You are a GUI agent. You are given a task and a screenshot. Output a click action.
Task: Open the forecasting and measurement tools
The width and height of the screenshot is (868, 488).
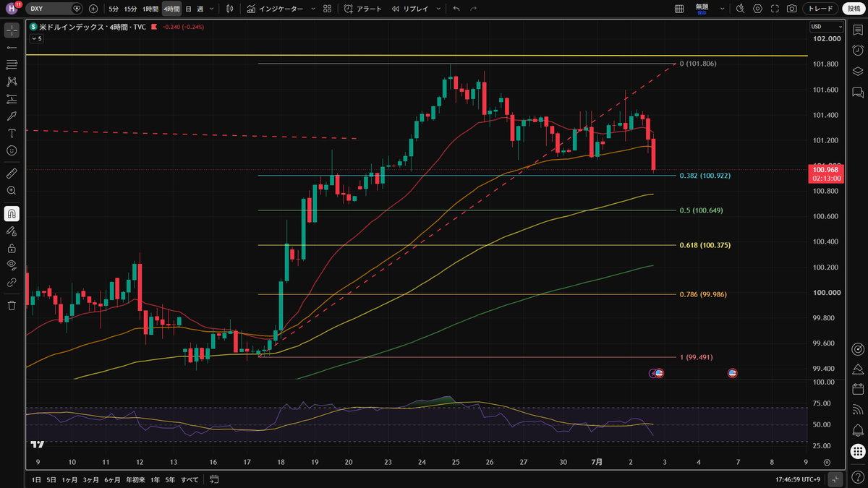pyautogui.click(x=12, y=99)
